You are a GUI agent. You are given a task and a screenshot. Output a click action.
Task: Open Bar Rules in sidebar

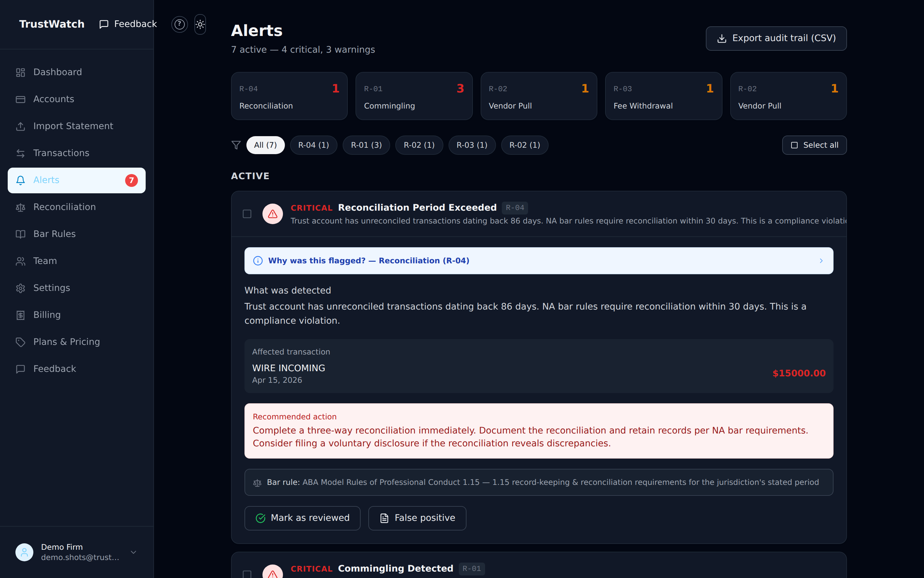click(77, 234)
